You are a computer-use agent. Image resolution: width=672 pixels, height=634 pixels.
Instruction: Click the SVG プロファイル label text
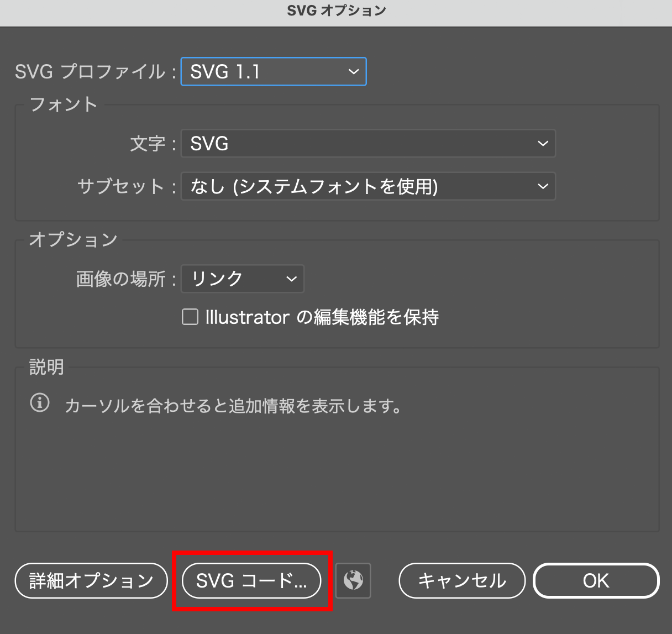point(90,72)
